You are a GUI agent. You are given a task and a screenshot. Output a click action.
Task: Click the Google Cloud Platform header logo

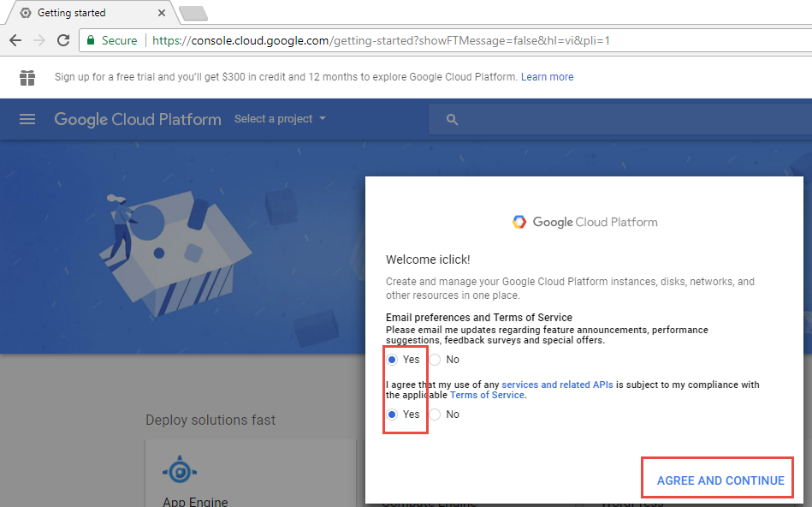coord(138,119)
